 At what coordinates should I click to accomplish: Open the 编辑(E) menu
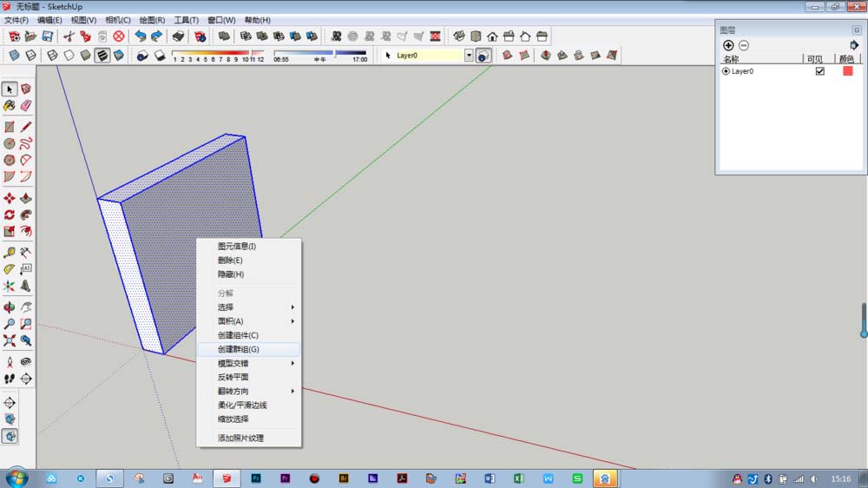click(x=49, y=20)
